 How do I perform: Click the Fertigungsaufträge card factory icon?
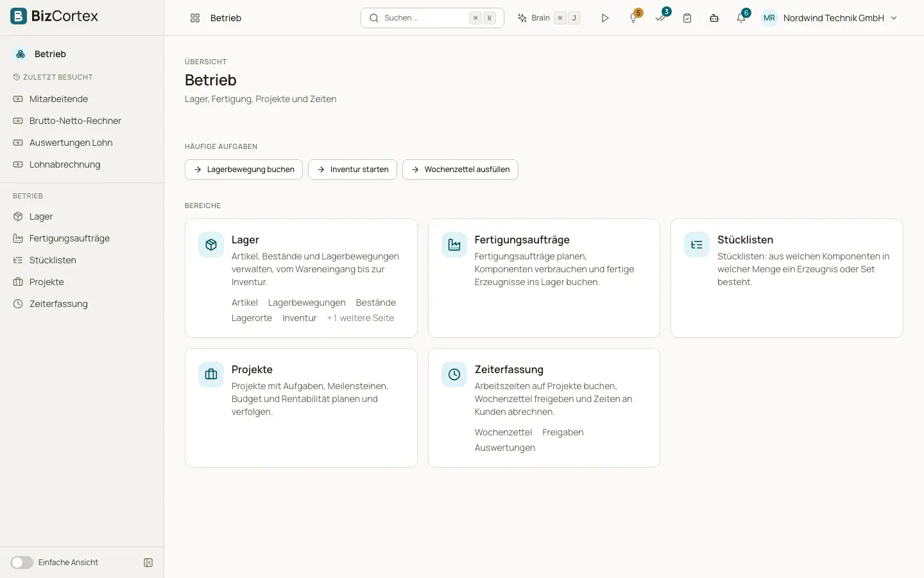(454, 245)
